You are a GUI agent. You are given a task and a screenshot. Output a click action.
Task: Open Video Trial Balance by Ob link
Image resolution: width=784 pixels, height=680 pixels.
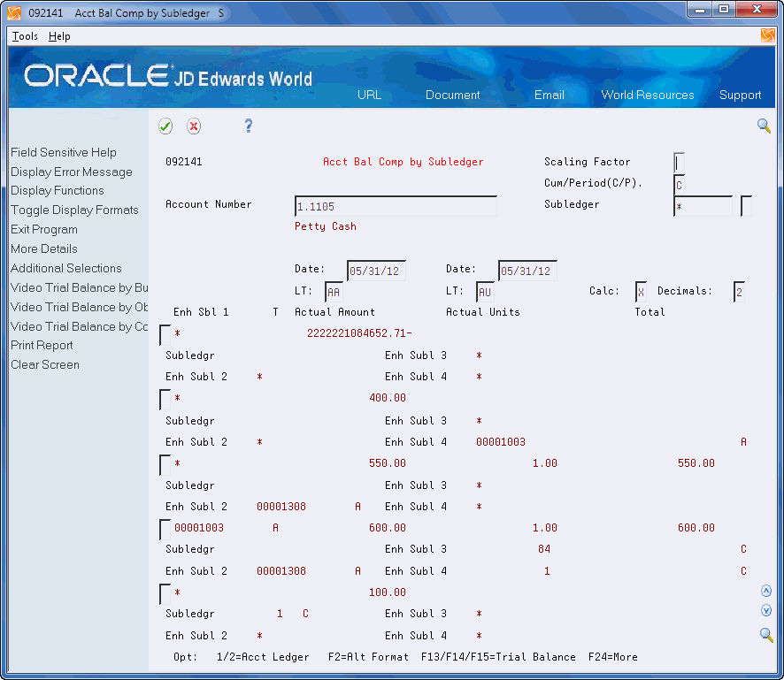tap(80, 307)
